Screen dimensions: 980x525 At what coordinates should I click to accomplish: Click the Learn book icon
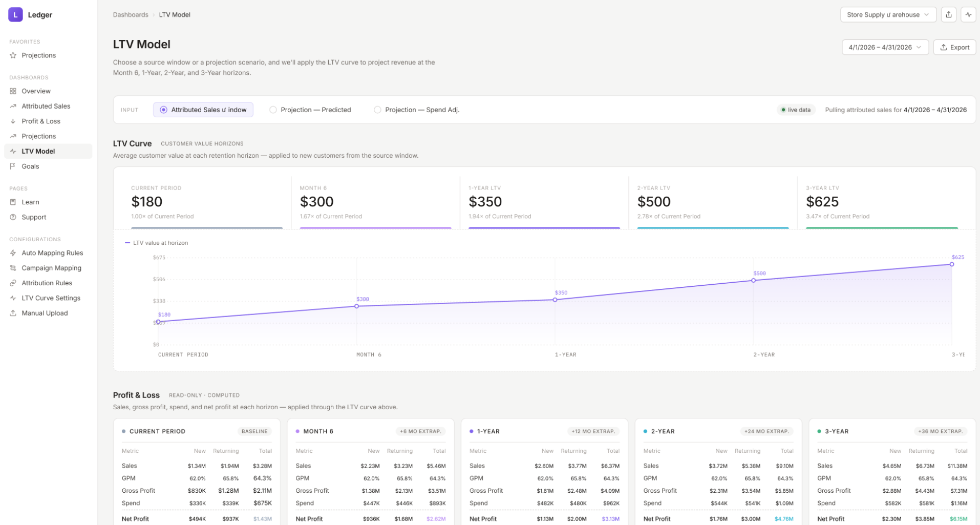[13, 202]
